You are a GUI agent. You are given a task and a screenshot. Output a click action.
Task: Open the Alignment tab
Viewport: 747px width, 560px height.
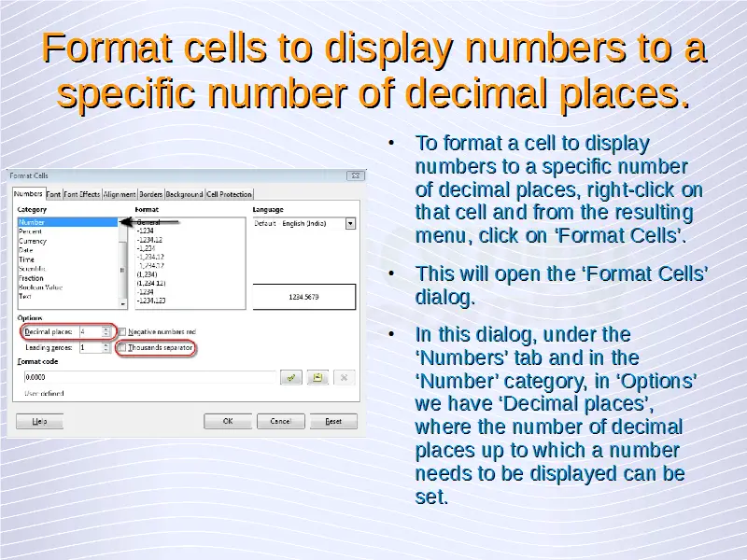pyautogui.click(x=120, y=194)
